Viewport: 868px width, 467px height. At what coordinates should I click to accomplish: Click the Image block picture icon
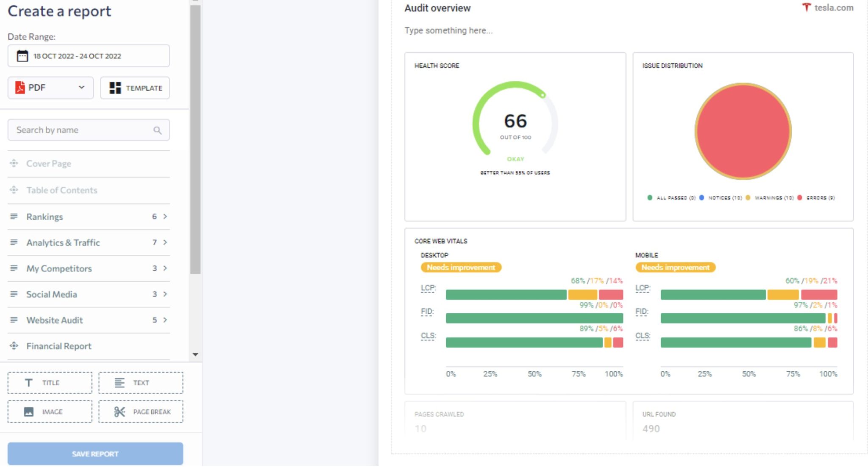click(x=29, y=412)
